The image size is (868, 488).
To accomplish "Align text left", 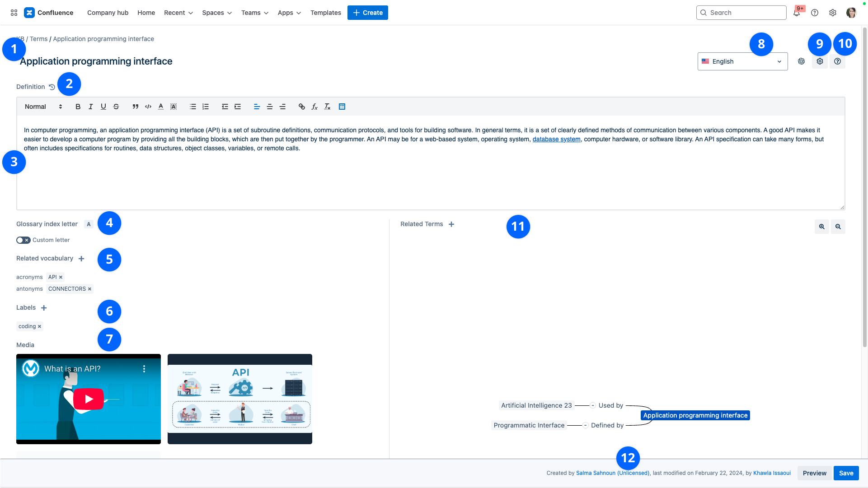I will click(x=257, y=107).
